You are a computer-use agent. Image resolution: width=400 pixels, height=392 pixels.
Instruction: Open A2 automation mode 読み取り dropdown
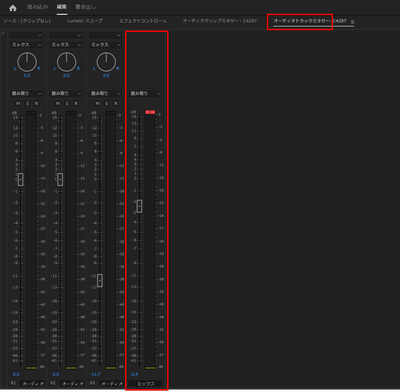[x=66, y=93]
